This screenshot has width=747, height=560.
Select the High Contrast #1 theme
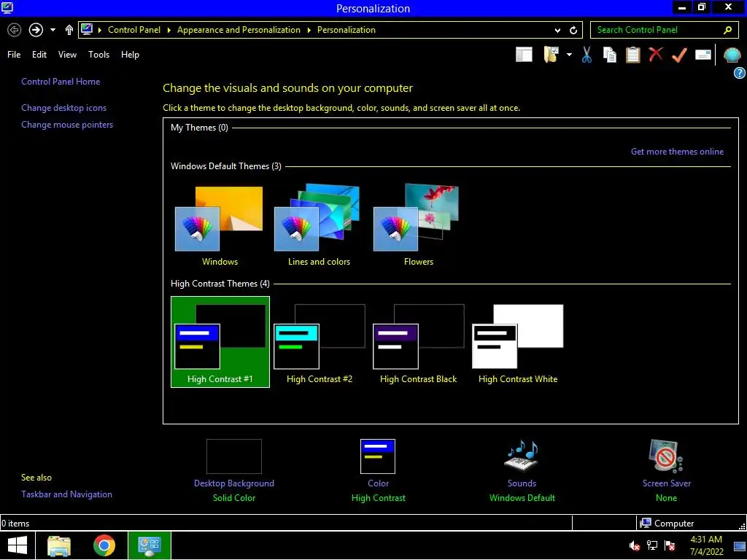220,342
